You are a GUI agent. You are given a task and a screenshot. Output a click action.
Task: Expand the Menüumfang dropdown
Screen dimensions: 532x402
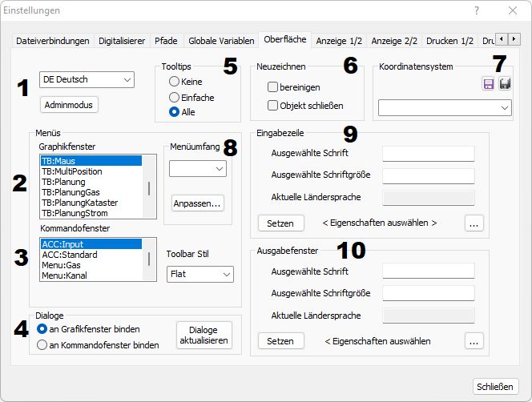click(198, 169)
